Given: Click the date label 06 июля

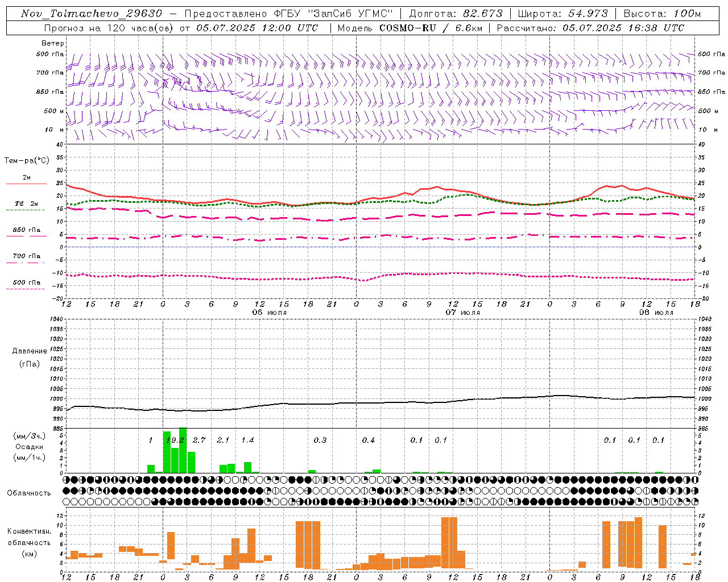Looking at the screenshot, I should 270,313.
